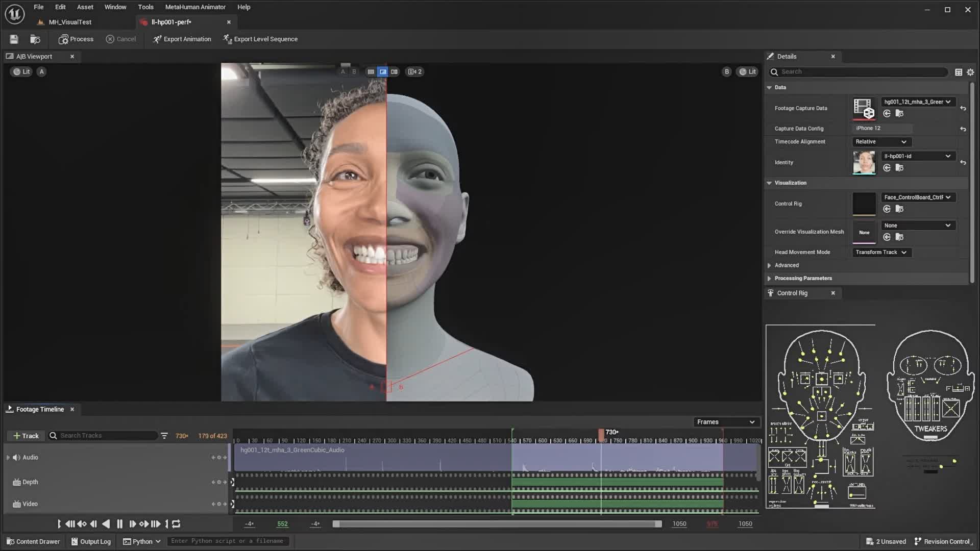Click the track filter funnel icon in Footage Timeline

tap(164, 435)
